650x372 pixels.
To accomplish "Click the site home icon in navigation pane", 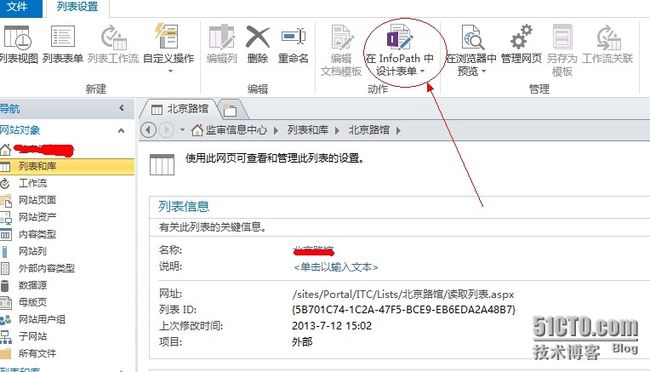I will 5,150.
